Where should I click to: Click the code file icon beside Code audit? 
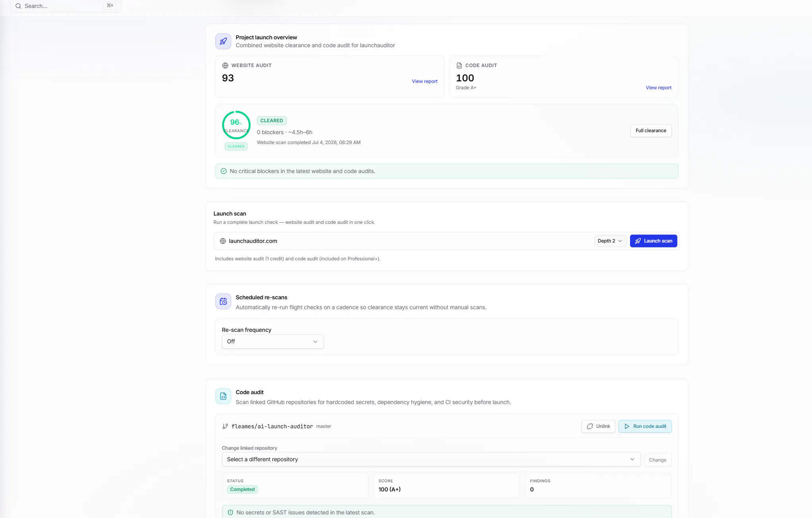coord(223,396)
